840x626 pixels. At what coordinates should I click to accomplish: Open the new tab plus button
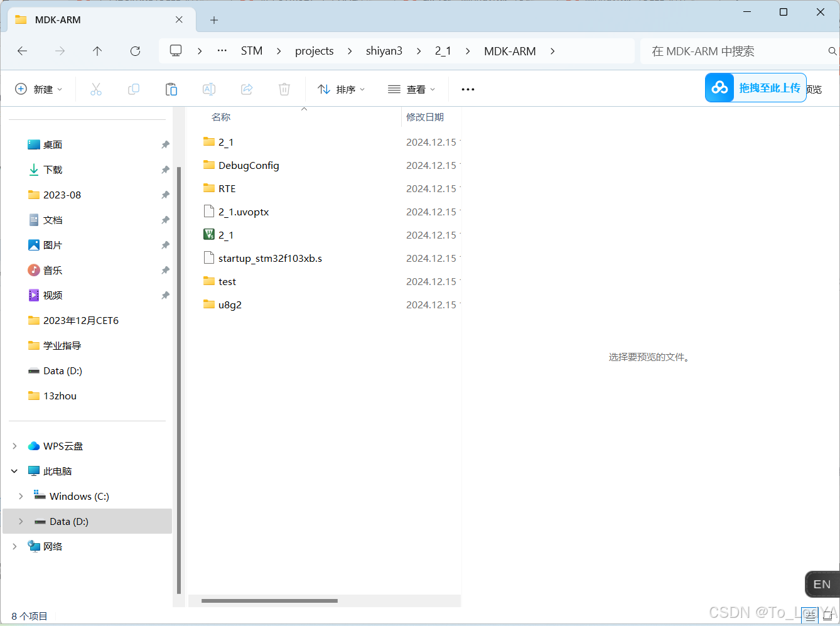point(214,20)
